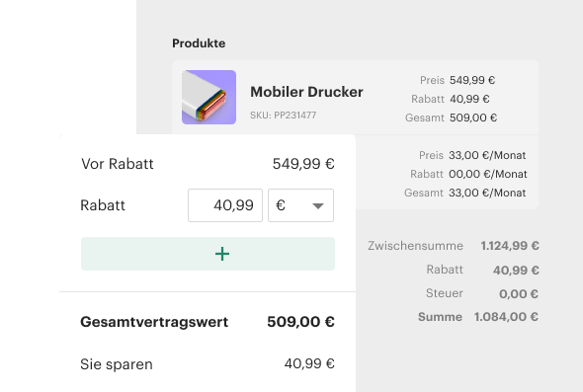This screenshot has width=583, height=392.
Task: Click the Vor Rabatt amount 549,99 €
Action: coord(303,164)
